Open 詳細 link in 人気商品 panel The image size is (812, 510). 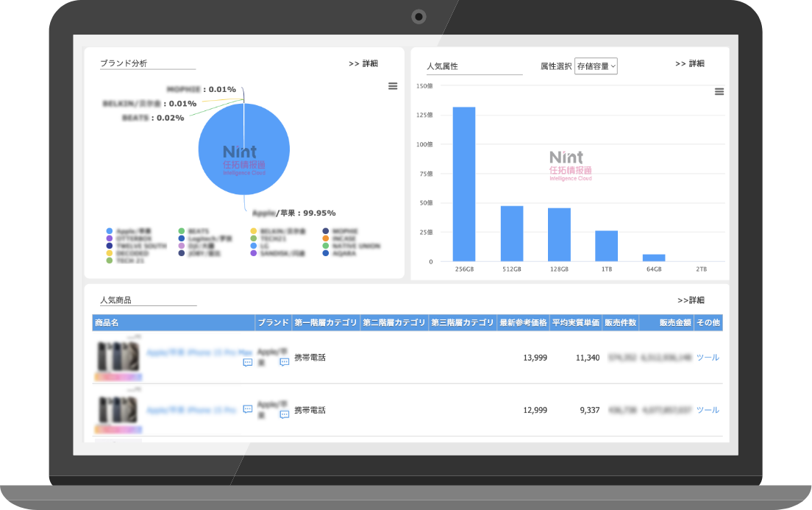click(x=691, y=300)
